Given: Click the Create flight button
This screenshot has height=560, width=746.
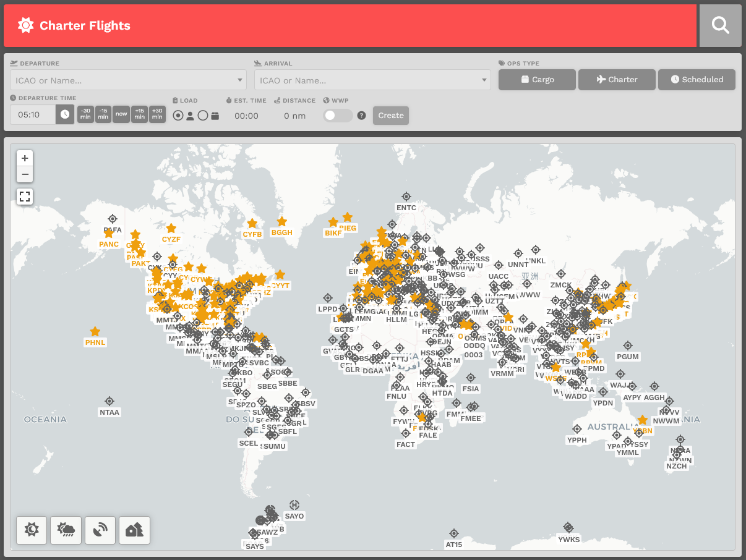Looking at the screenshot, I should tap(391, 116).
